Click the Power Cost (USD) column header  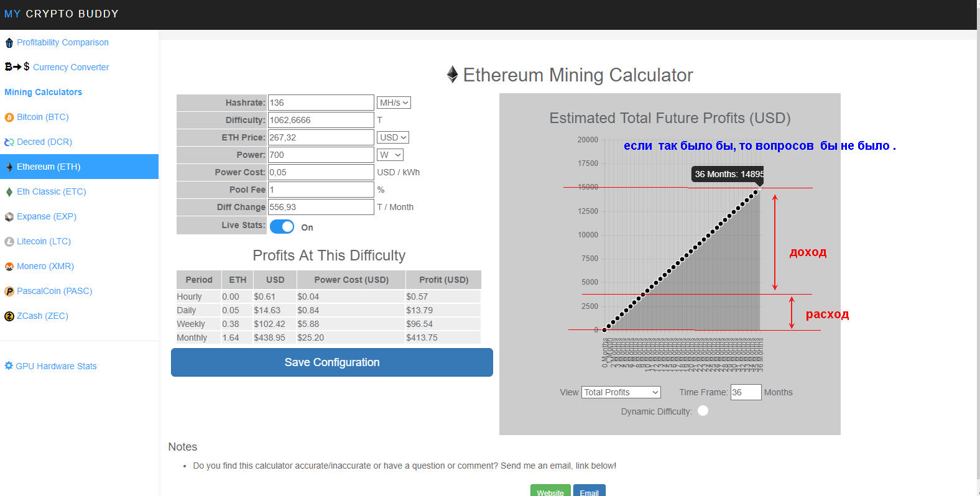(351, 280)
